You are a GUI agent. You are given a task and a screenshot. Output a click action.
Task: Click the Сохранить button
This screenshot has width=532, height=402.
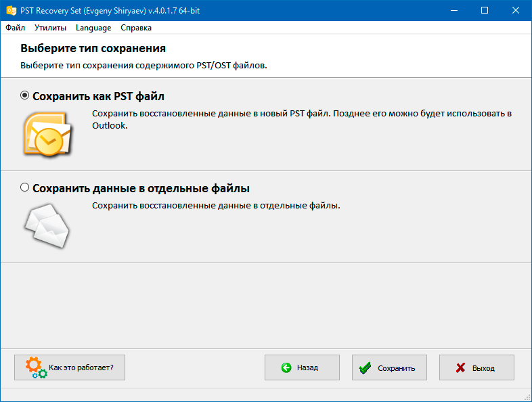(x=389, y=367)
